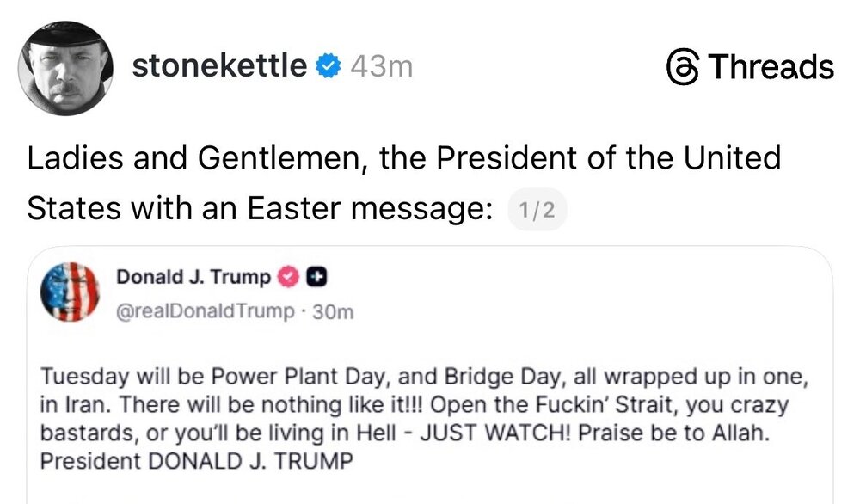The width and height of the screenshot is (860, 504).
Task: Open the post's 43m timestamp
Action: coord(382,67)
